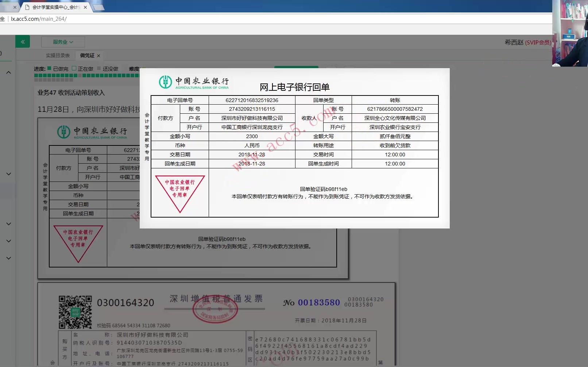Click payer name 深圳市好好做科技有限公司 in popup

[252, 118]
